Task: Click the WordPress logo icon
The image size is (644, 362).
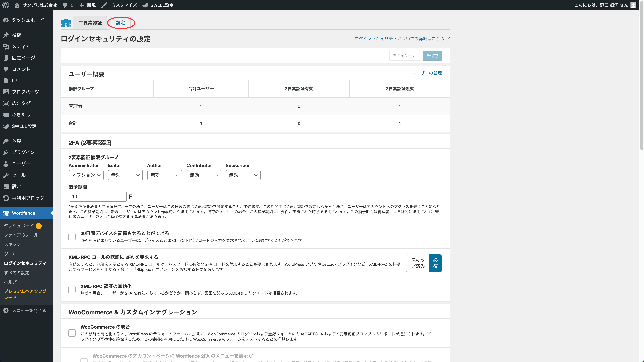Action: (5, 5)
